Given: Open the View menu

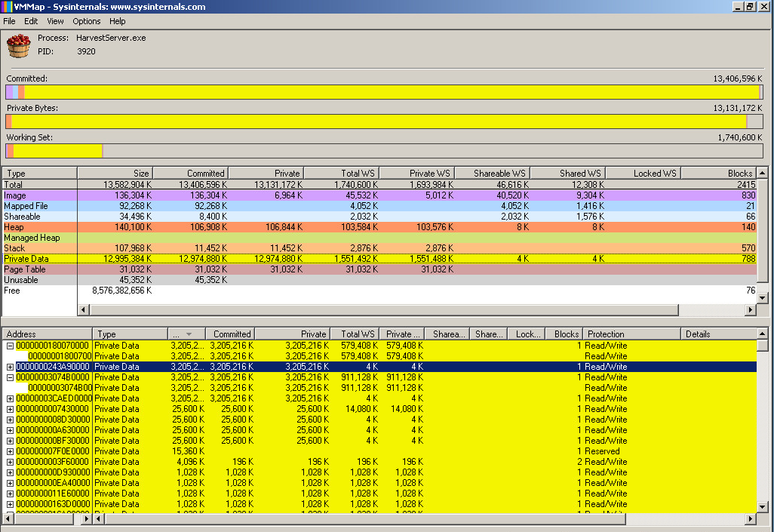Looking at the screenshot, I should coord(55,21).
